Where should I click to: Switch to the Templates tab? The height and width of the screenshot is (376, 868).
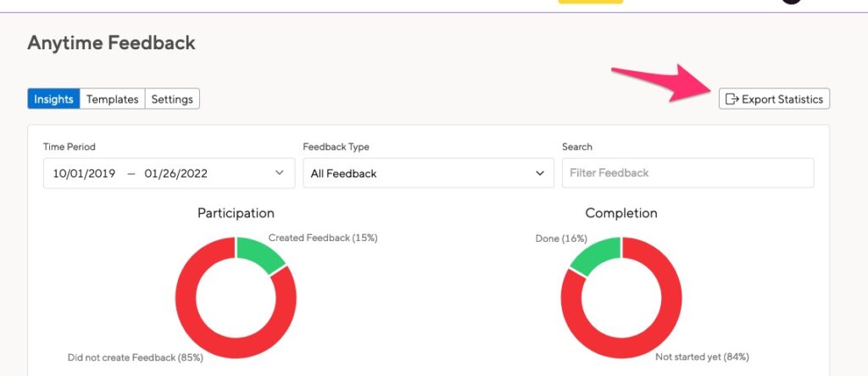[113, 99]
